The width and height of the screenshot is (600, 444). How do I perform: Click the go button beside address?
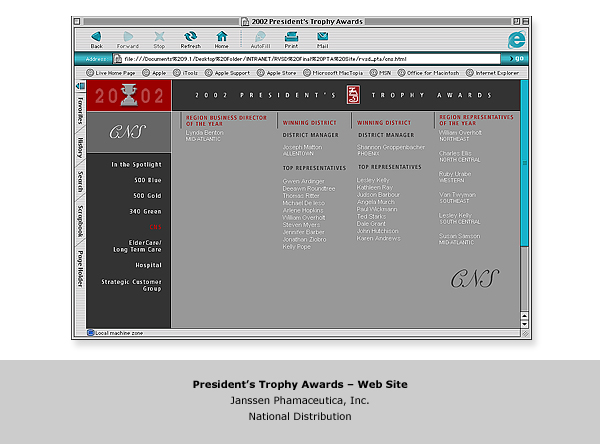coord(516,59)
